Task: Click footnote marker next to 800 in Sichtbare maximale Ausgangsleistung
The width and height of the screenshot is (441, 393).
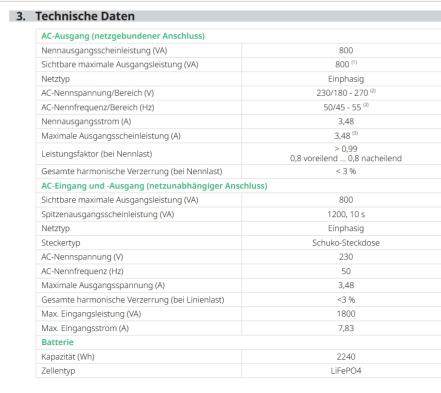Action: click(x=354, y=62)
